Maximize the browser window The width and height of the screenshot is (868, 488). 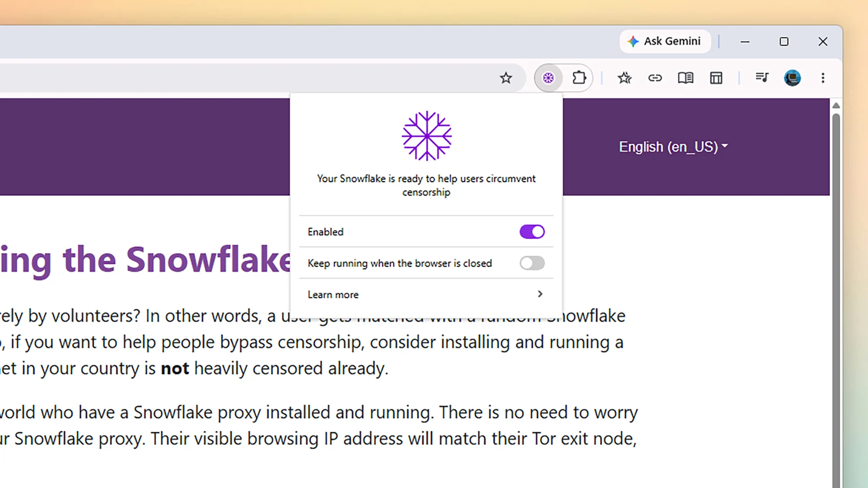pyautogui.click(x=784, y=42)
